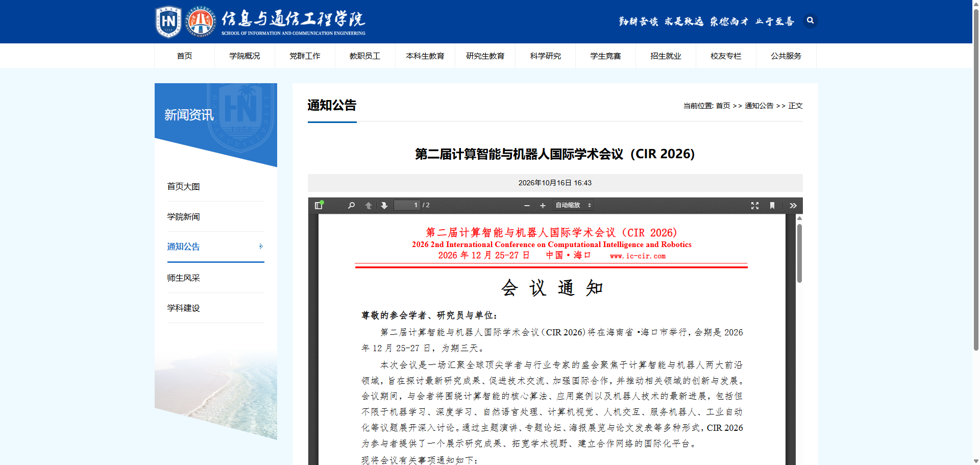
Task: Click the PDF page number field
Action: pos(407,205)
